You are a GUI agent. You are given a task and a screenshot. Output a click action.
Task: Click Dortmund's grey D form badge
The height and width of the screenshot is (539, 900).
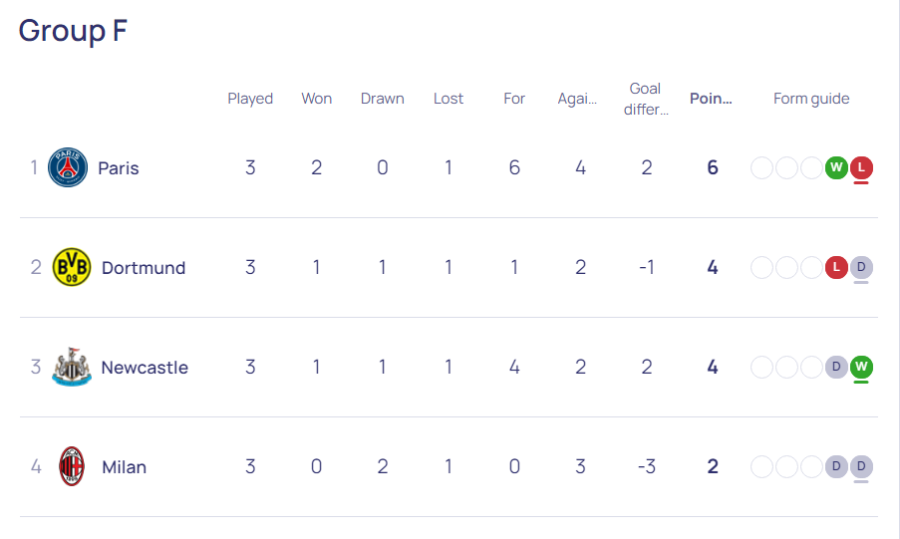point(861,267)
